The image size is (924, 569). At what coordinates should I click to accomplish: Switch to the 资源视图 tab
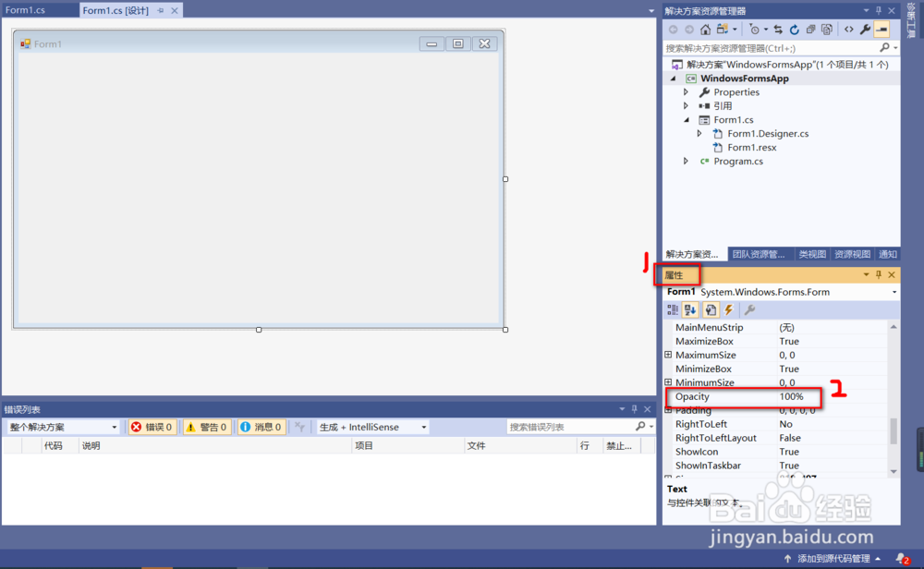(852, 254)
